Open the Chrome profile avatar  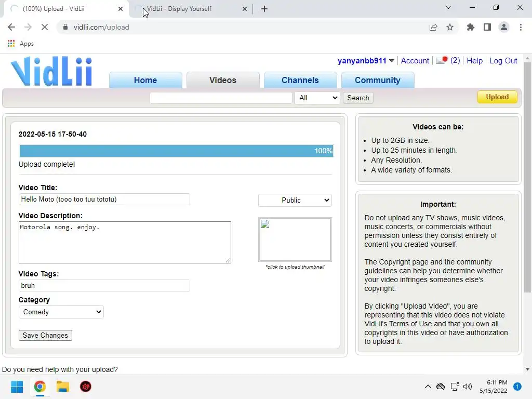pyautogui.click(x=504, y=27)
